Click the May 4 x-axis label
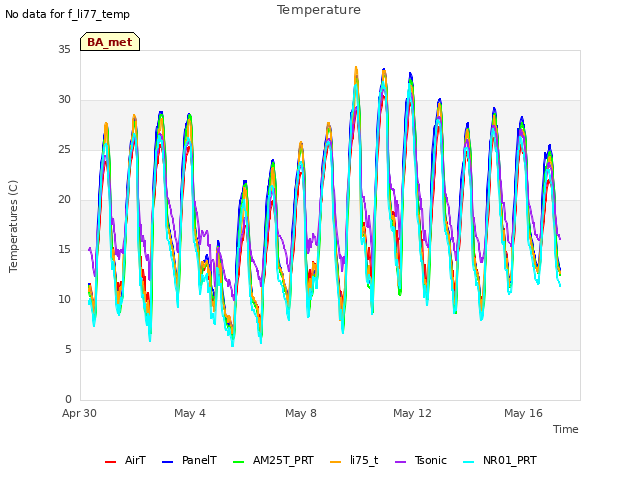640x480 pixels. 190,413
